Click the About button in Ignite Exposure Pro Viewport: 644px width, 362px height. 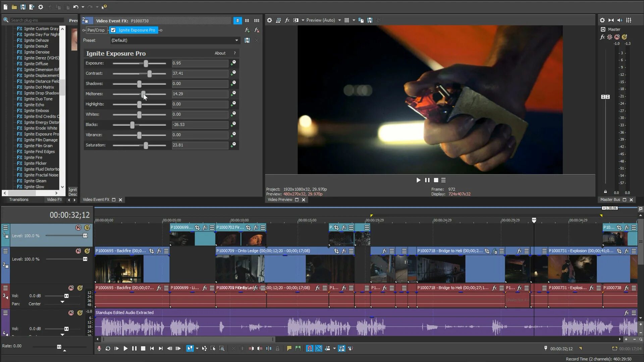point(220,53)
